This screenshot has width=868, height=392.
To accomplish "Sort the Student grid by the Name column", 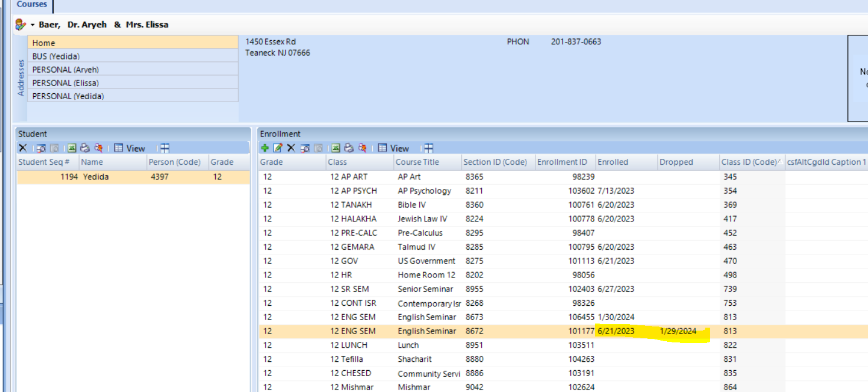I will click(x=112, y=162).
